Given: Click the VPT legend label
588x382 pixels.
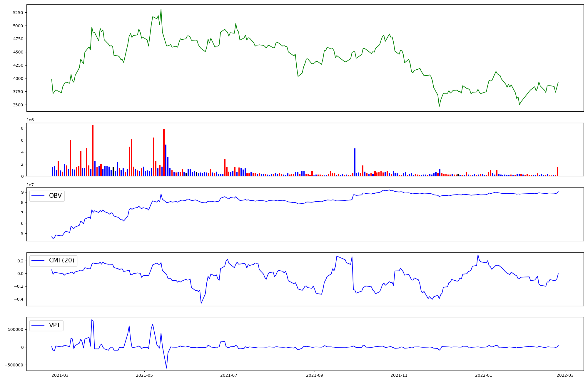Looking at the screenshot, I should click(x=55, y=325).
